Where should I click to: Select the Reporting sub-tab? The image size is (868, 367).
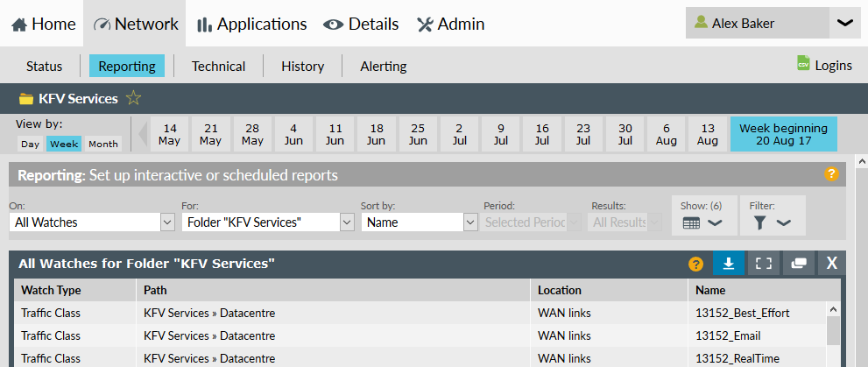127,66
